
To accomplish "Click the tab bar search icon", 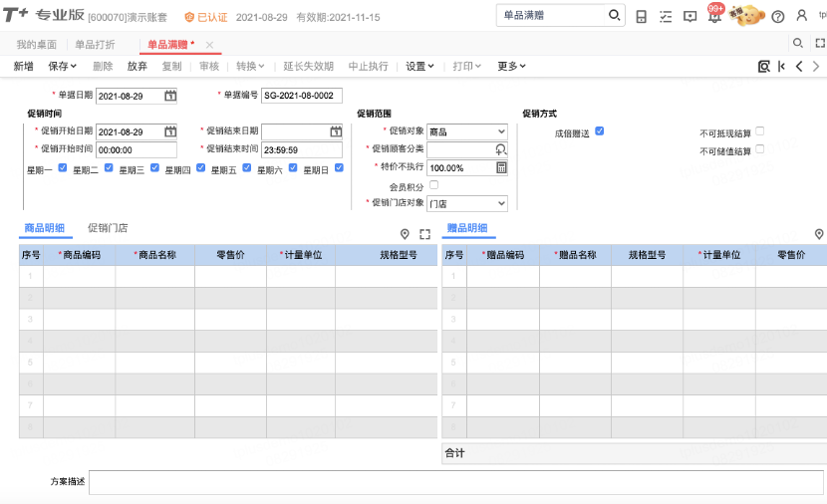I will click(798, 43).
